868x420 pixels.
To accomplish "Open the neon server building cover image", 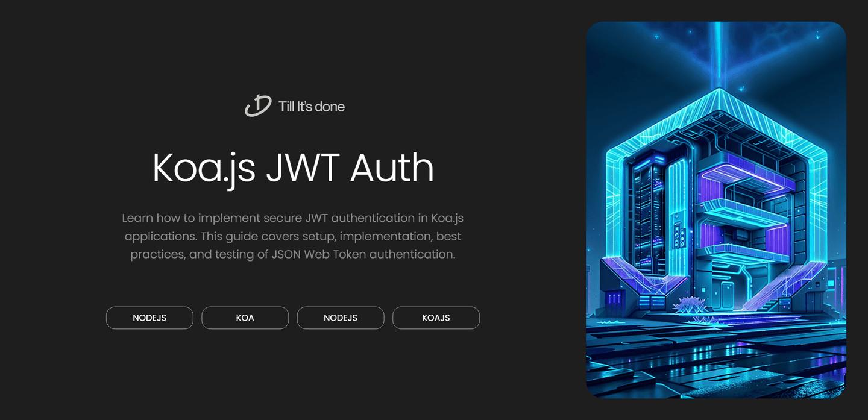I will click(715, 210).
